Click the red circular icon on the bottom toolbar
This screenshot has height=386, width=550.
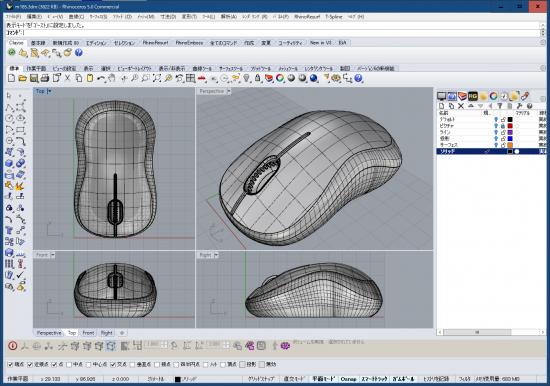[x=13, y=346]
